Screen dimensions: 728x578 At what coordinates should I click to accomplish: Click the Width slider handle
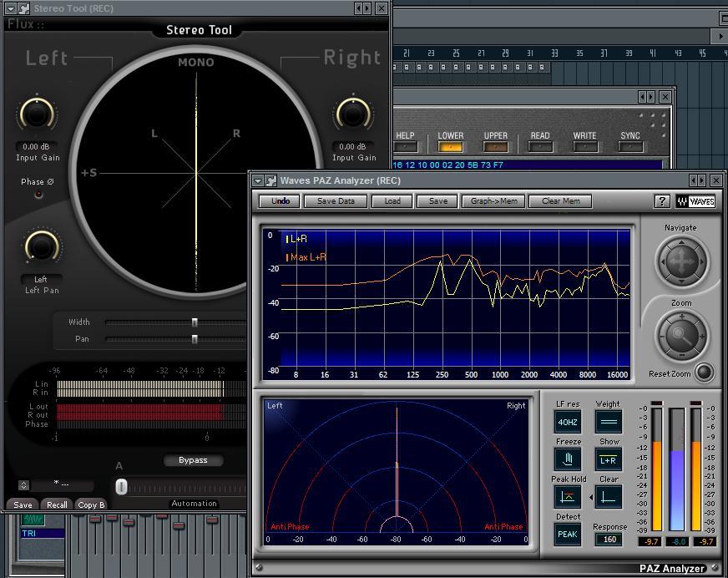[x=195, y=322]
